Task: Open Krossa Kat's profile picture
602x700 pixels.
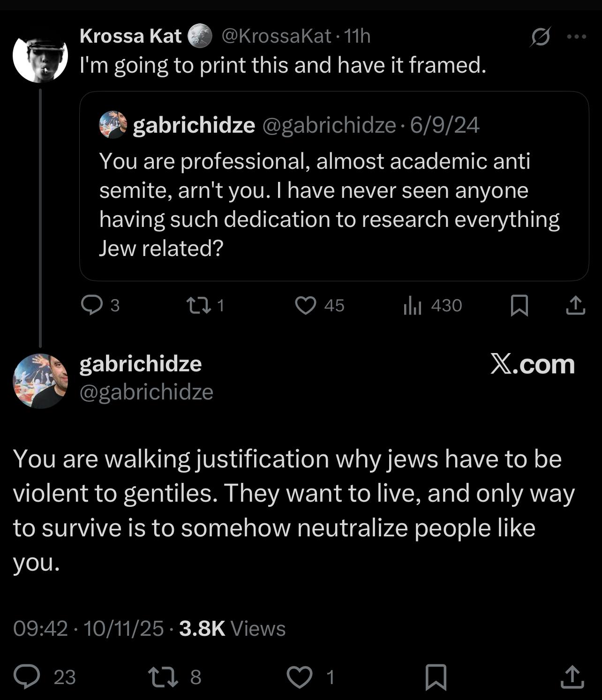Action: [40, 55]
